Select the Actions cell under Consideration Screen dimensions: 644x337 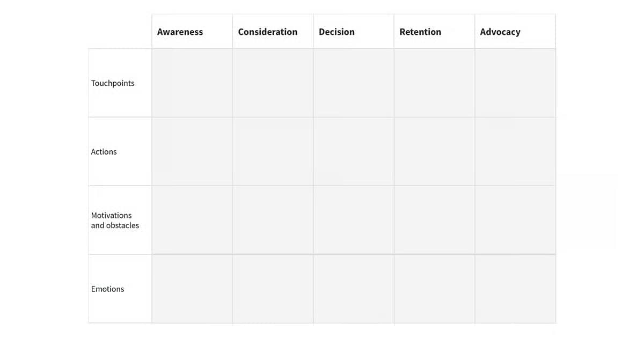[273, 152]
